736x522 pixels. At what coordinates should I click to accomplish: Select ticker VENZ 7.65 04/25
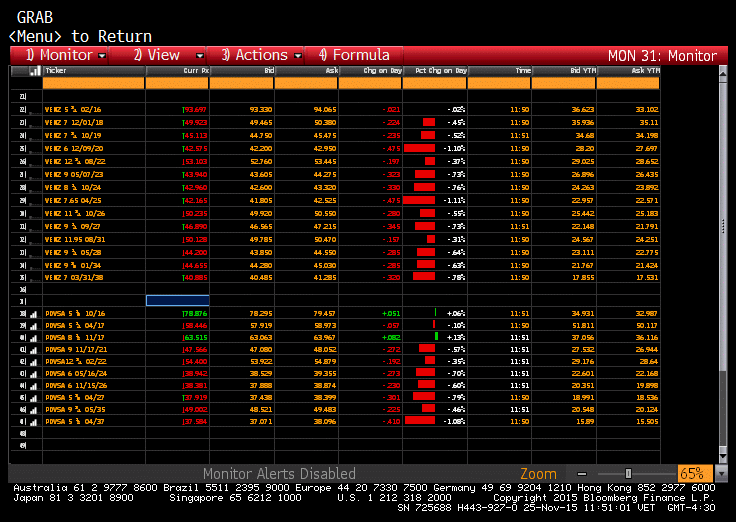pyautogui.click(x=73, y=200)
